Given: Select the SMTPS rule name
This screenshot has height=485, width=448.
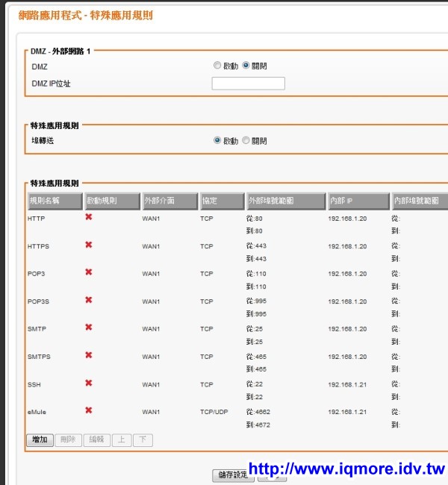Looking at the screenshot, I should pyautogui.click(x=39, y=357).
